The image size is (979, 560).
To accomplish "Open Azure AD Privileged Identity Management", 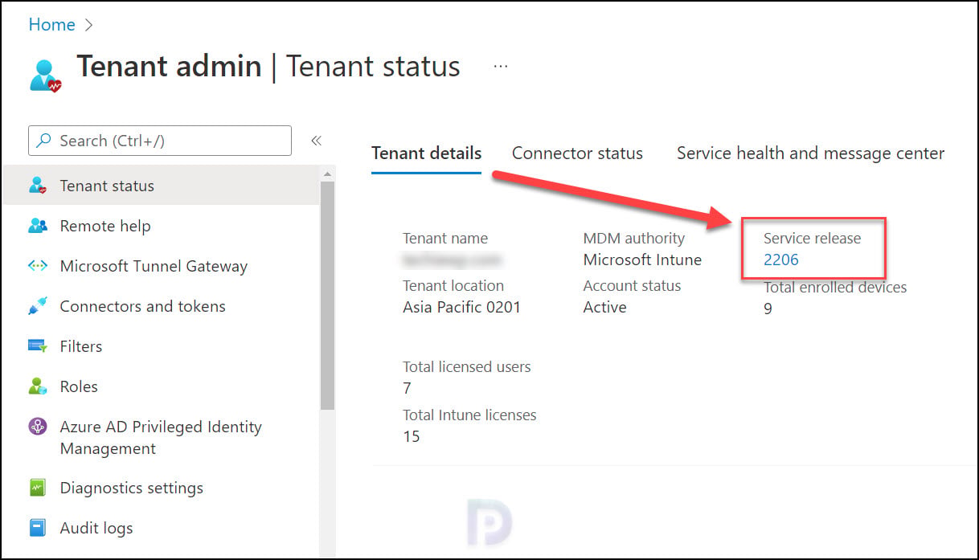I will (x=161, y=438).
